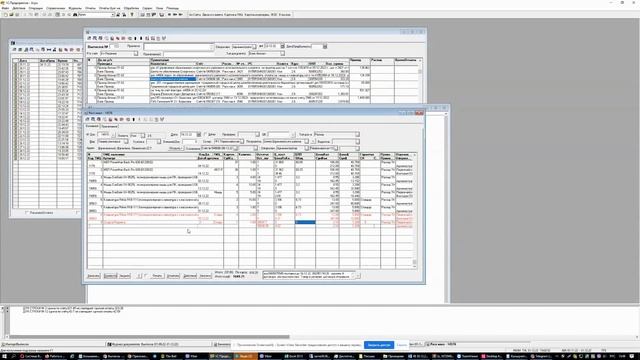Expand the Операция dropdown in document window's third row
640x360 pixels.
307,148
